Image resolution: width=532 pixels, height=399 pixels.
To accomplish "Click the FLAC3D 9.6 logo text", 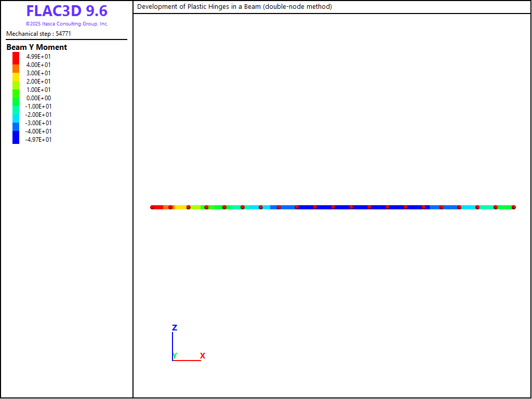I will [x=66, y=11].
